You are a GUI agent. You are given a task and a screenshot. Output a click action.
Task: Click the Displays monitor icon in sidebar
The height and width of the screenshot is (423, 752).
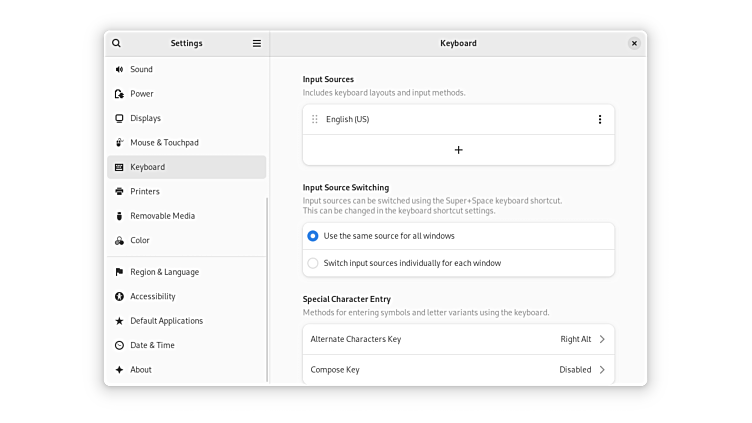119,118
